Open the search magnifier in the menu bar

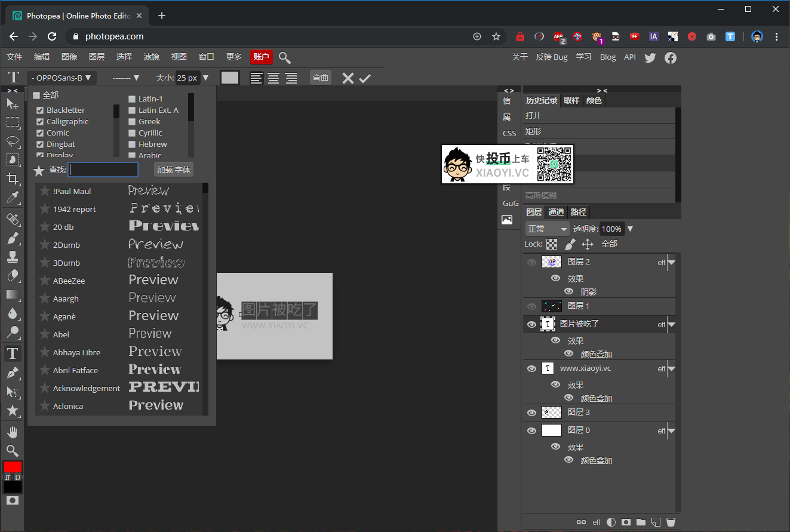[x=285, y=58]
